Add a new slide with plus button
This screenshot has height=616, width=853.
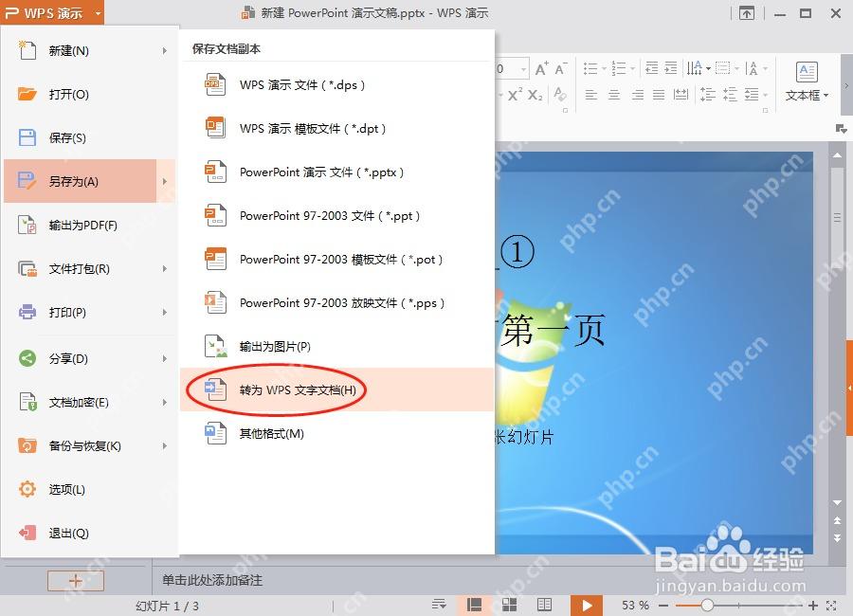(76, 581)
